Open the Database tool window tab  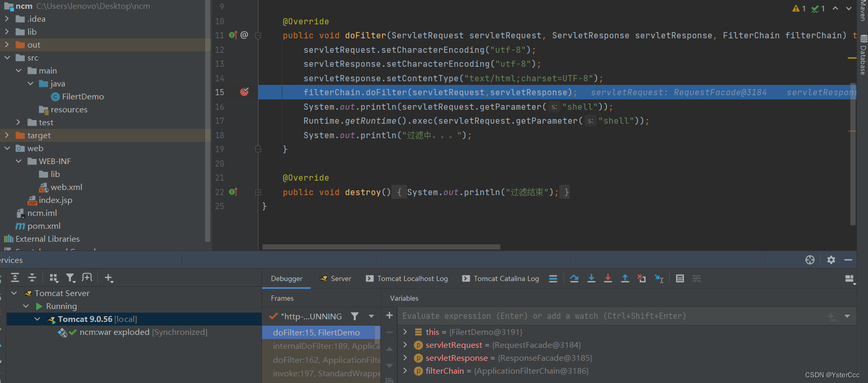click(863, 55)
